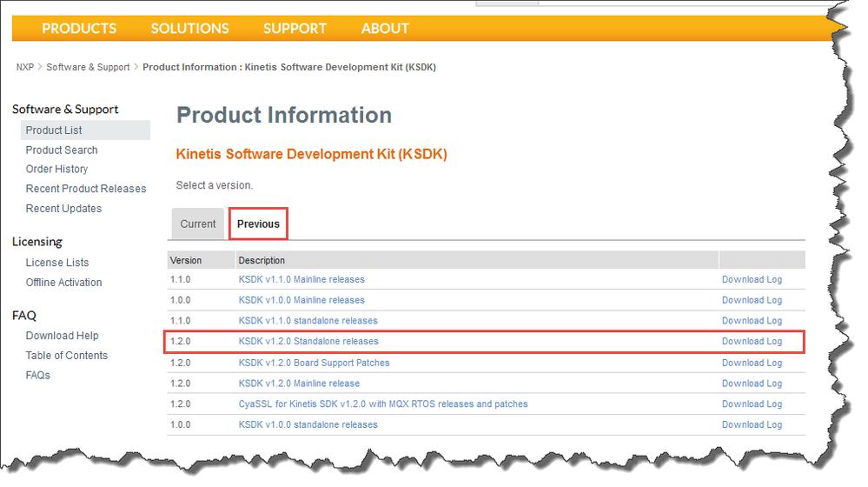Open Recent Product Releases

[x=86, y=189]
